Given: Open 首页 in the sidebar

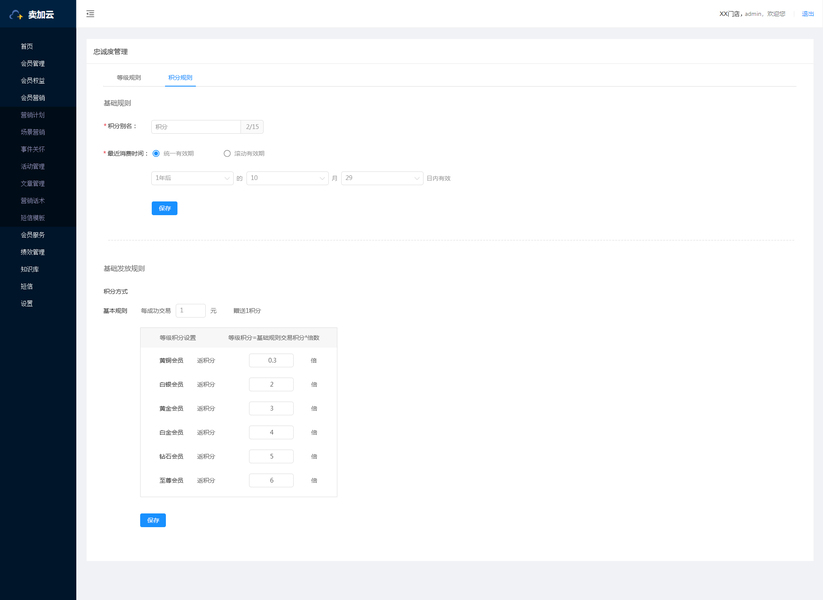Looking at the screenshot, I should pos(27,46).
